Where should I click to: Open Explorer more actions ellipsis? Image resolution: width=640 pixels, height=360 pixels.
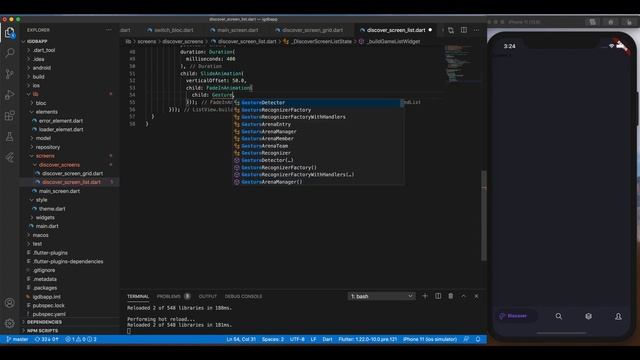[109, 30]
